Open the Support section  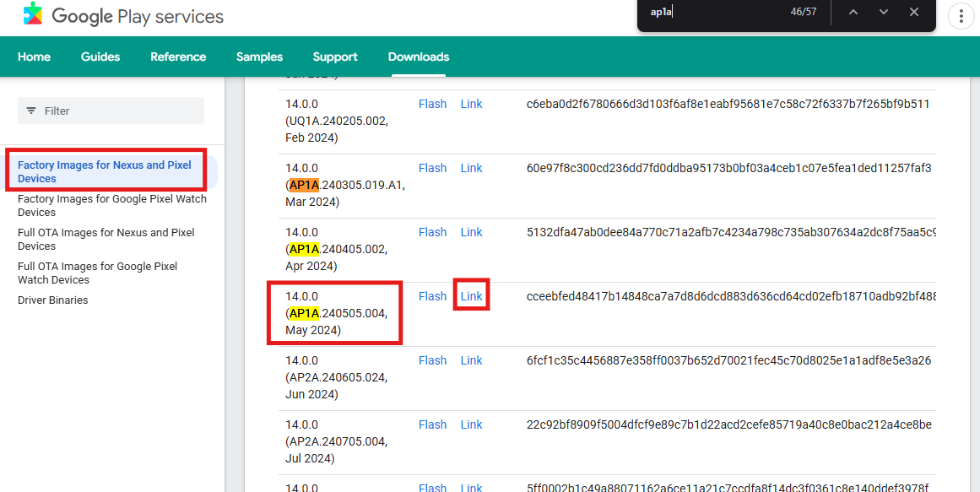(x=335, y=57)
